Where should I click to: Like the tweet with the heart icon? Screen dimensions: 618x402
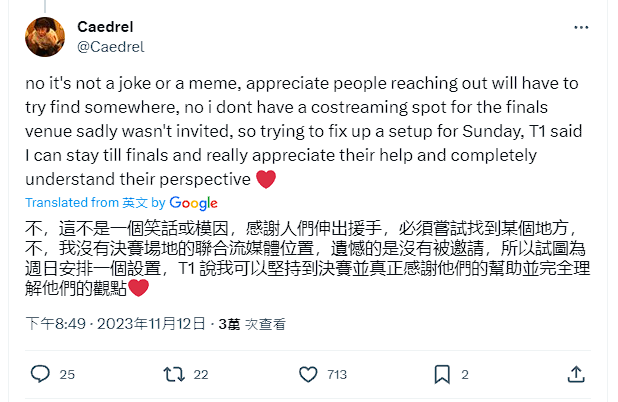[309, 375]
